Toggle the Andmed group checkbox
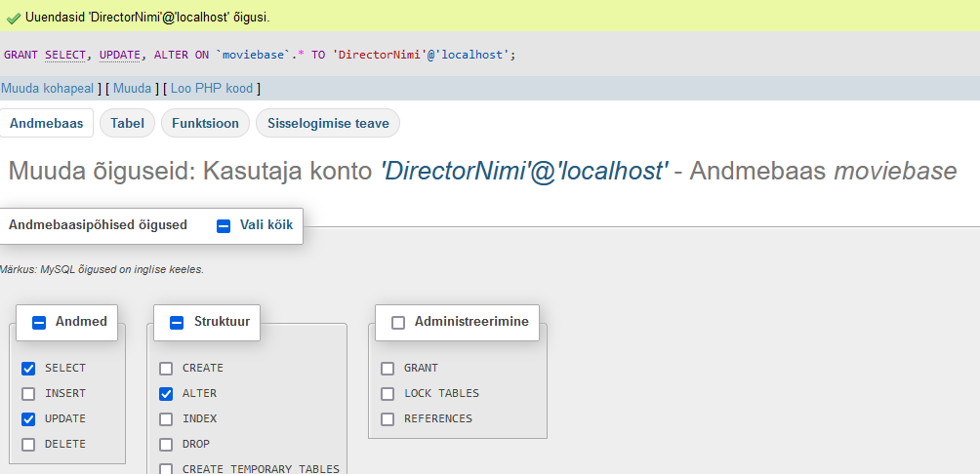Viewport: 980px width, 474px height. click(39, 322)
